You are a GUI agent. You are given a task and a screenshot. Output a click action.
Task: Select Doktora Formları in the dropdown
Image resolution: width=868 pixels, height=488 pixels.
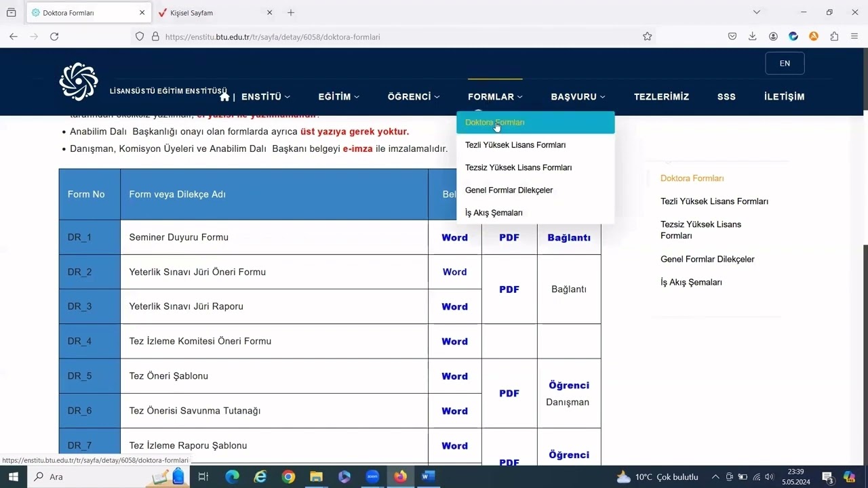point(536,123)
